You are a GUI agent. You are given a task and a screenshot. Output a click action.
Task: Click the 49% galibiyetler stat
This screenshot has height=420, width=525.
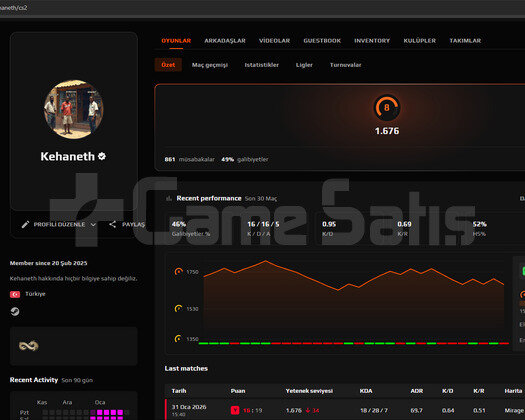tap(245, 159)
